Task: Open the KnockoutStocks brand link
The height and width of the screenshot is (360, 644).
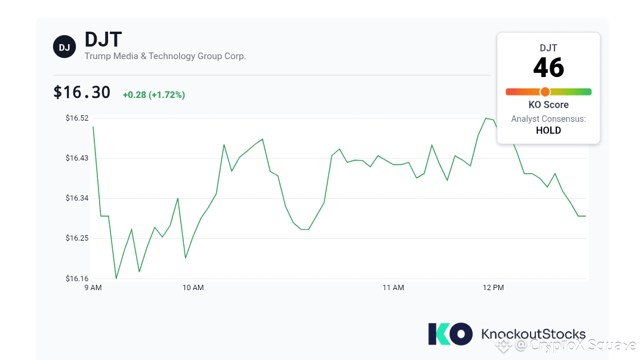Action: point(533,334)
